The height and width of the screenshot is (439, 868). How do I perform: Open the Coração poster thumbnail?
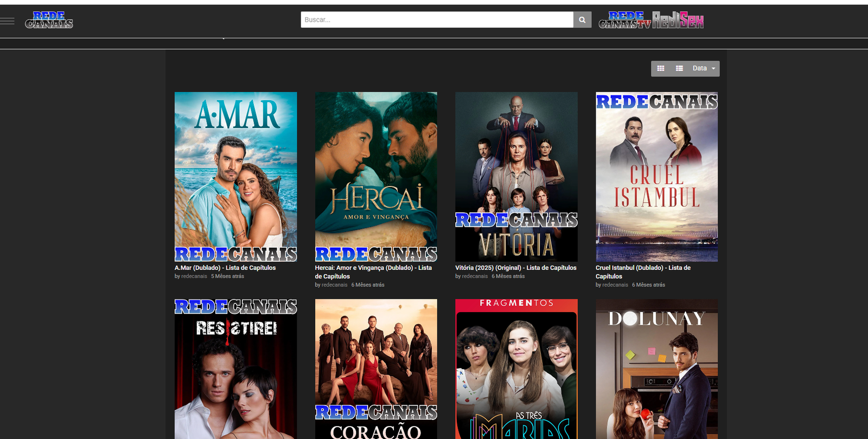[376, 369]
